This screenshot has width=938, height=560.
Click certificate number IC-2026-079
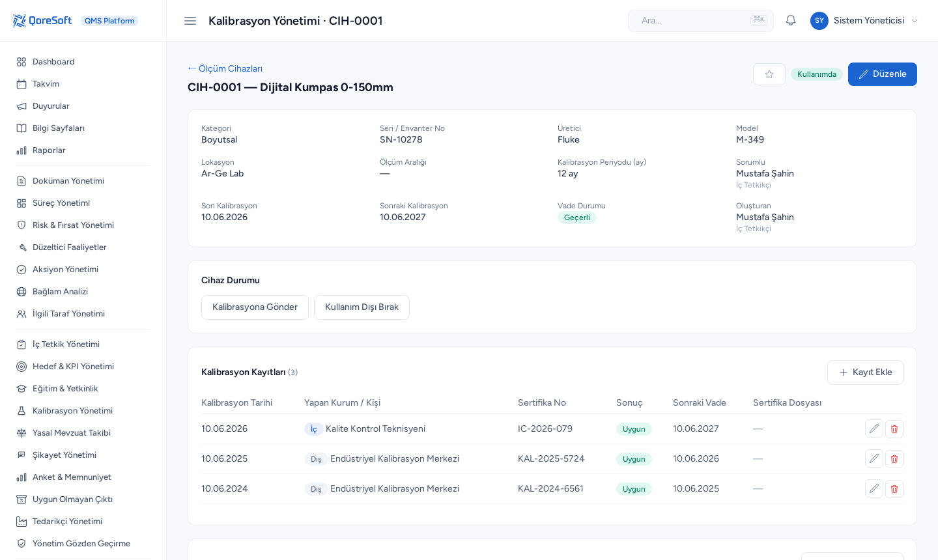[x=545, y=429]
